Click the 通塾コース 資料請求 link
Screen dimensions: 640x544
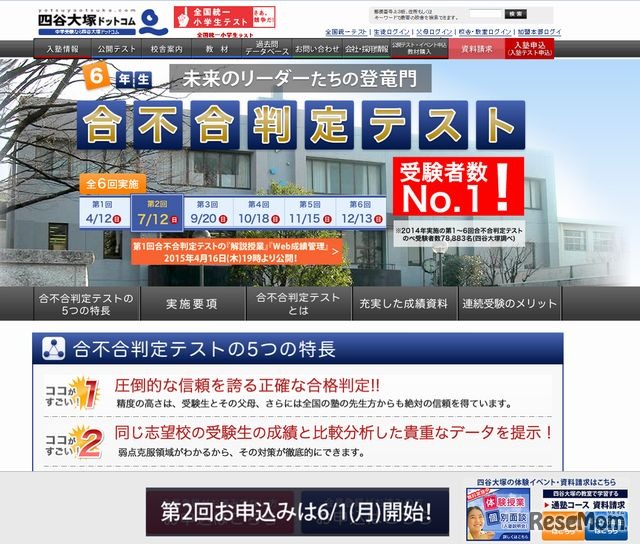tap(584, 505)
